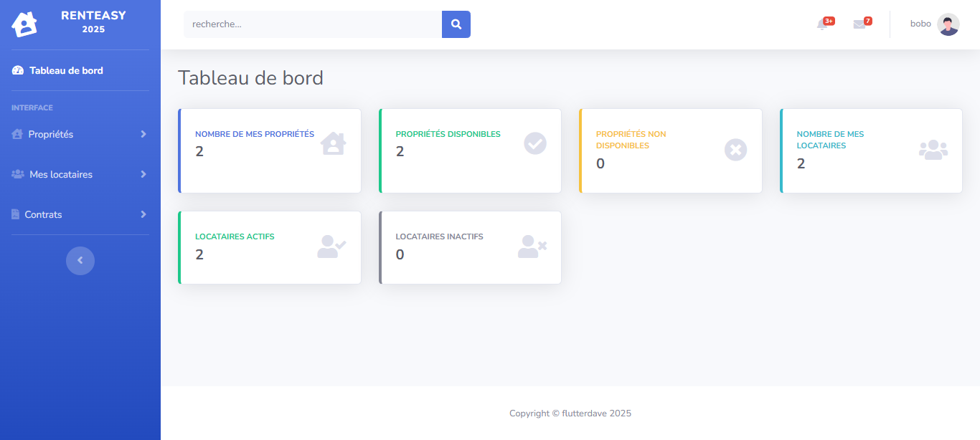
Task: Click the 3+ notifications badge
Action: point(829,21)
